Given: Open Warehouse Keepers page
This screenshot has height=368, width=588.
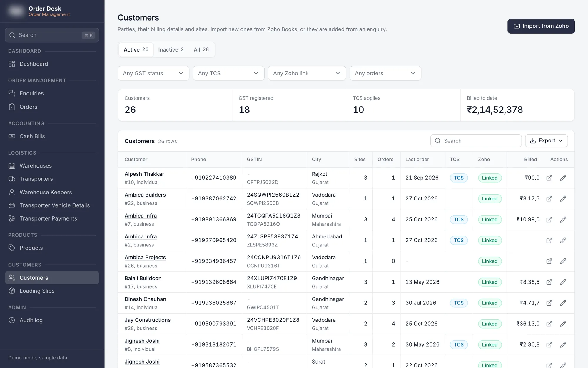Looking at the screenshot, I should (x=52, y=192).
